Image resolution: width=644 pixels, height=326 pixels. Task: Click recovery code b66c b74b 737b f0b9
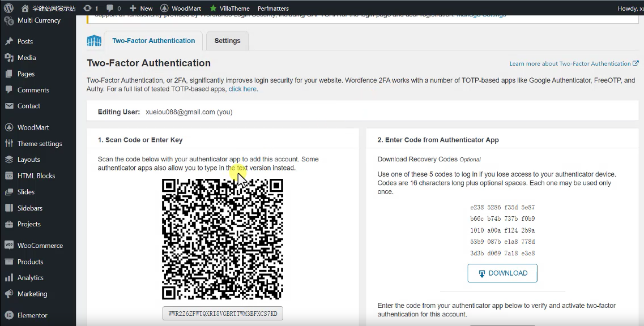[502, 219]
